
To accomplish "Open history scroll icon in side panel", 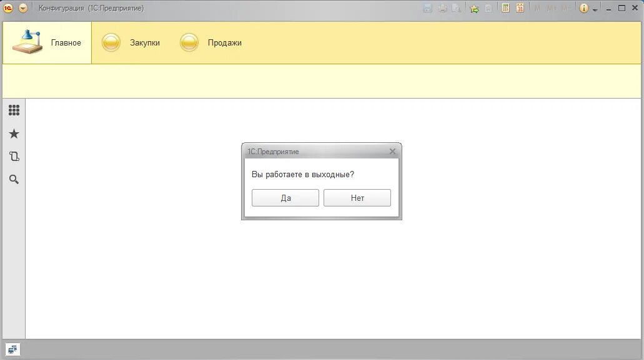I will [x=14, y=156].
